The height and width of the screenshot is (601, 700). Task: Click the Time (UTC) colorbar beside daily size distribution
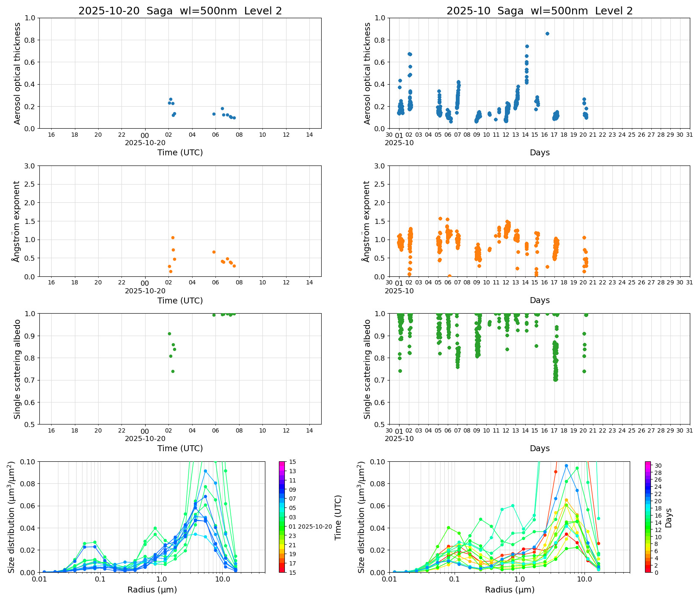[x=282, y=516]
